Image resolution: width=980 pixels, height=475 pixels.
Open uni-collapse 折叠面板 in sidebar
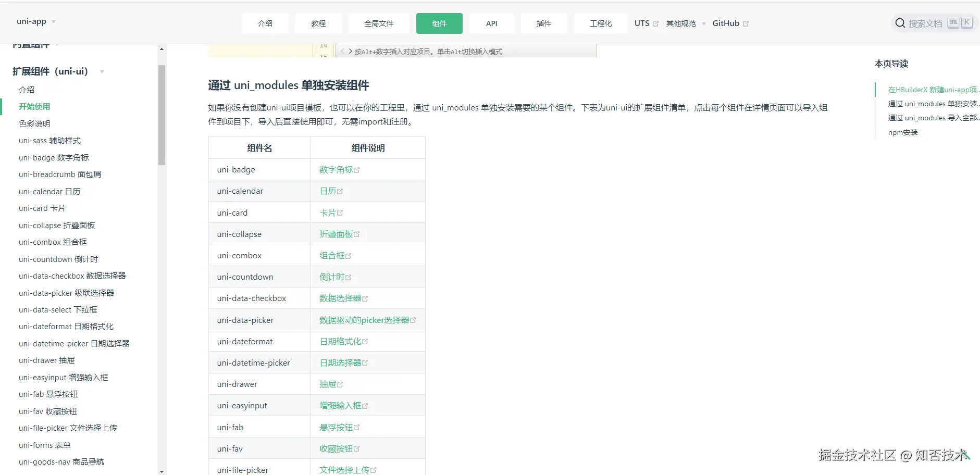point(57,225)
